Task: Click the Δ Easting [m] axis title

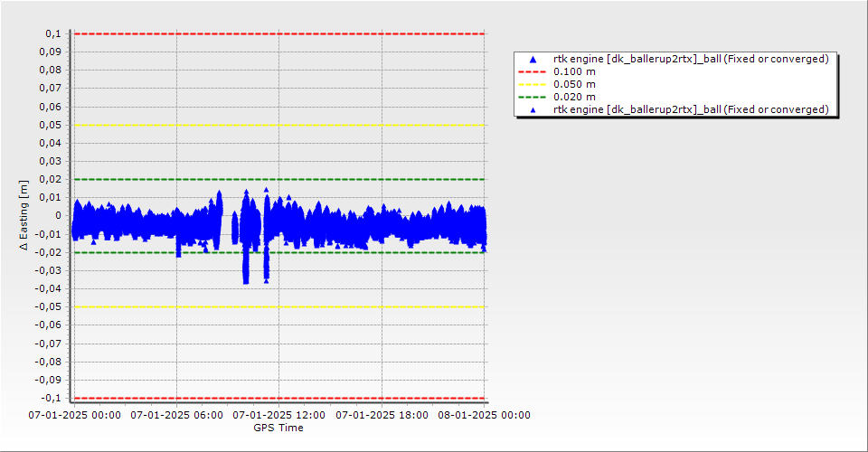Action: 24,215
